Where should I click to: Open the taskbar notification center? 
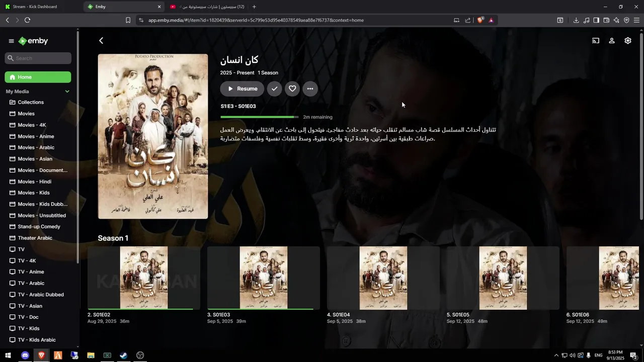click(633, 355)
